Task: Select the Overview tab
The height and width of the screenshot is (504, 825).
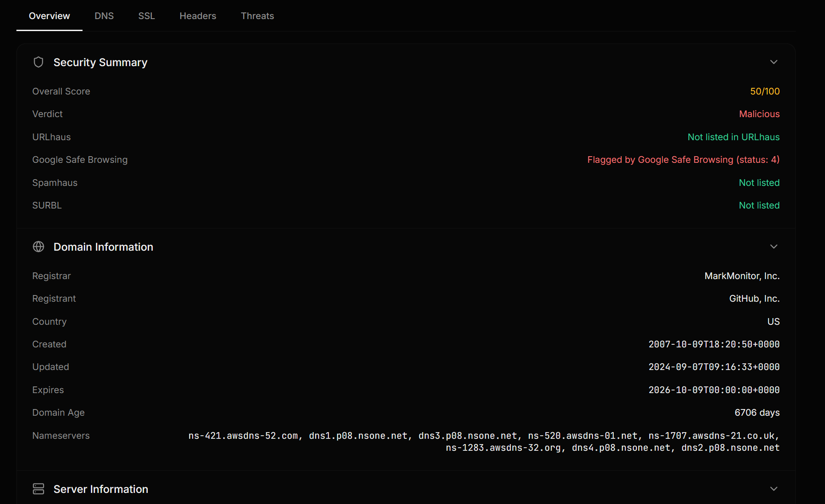Action: point(49,16)
